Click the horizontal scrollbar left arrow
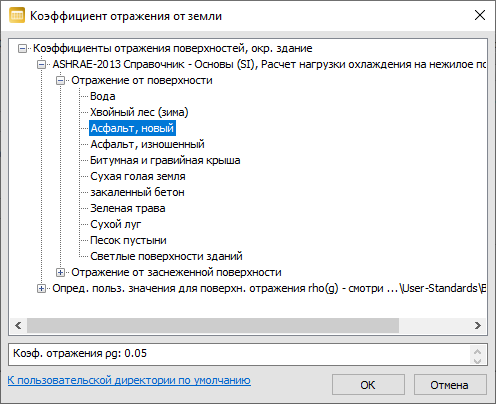 tap(18, 325)
